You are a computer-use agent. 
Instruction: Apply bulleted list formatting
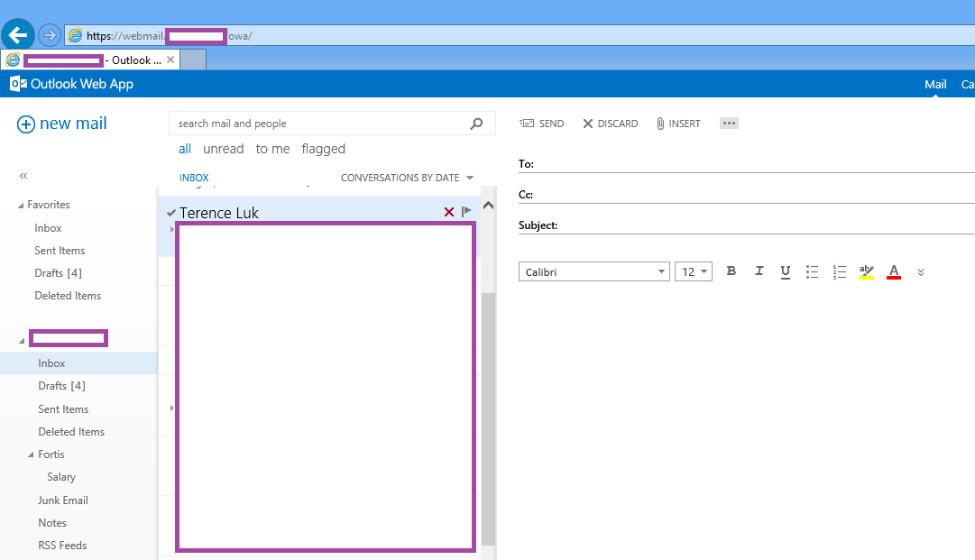812,271
